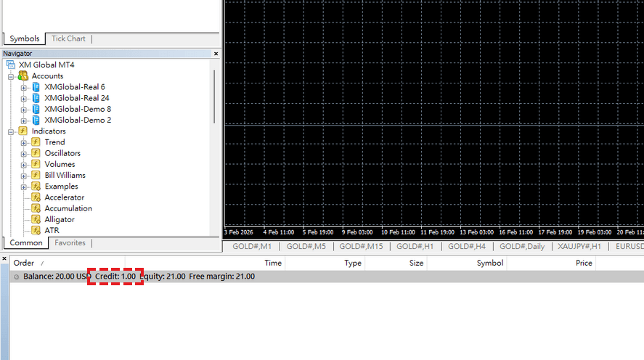Expand the XMGlobal-Demo 8 node
Viewport: 644px width, 360px height.
click(x=24, y=110)
